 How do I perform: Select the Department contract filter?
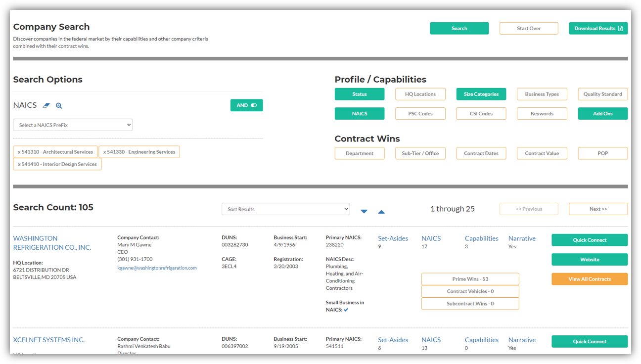point(360,153)
